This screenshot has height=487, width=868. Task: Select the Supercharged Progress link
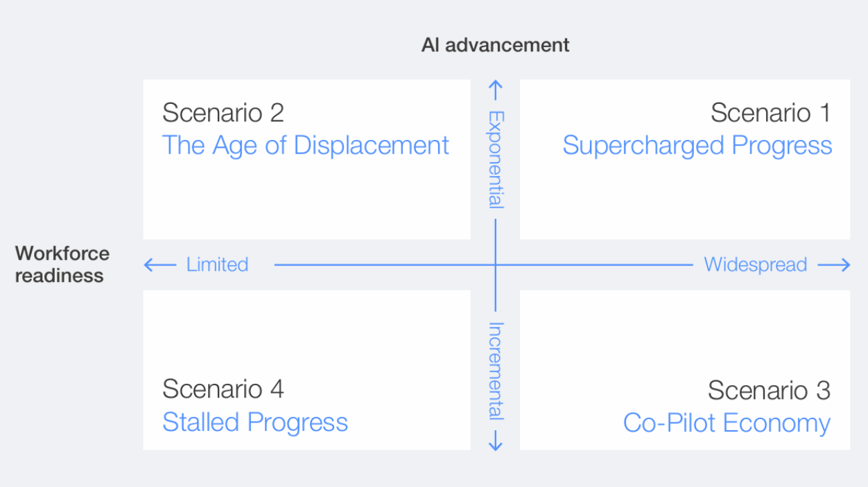[697, 145]
